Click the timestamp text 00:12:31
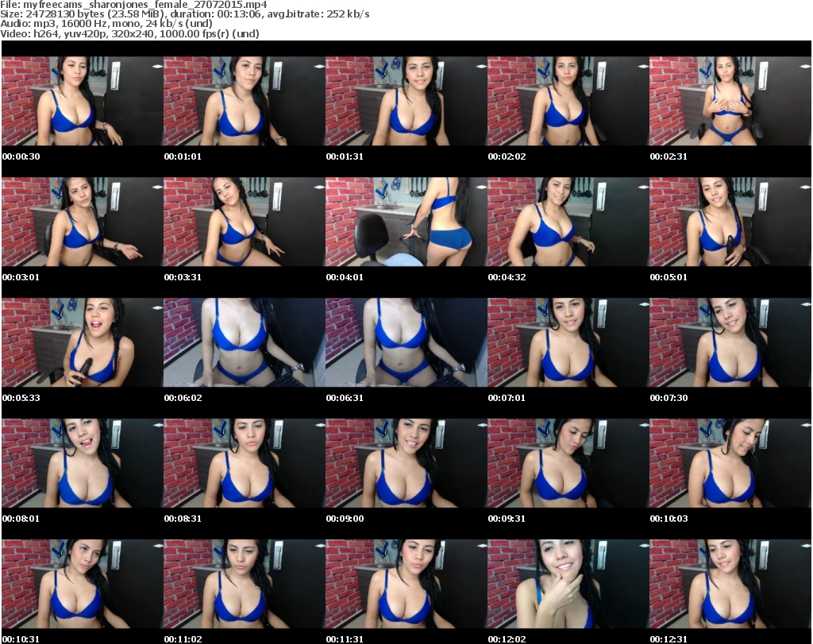813x644 pixels. [669, 639]
